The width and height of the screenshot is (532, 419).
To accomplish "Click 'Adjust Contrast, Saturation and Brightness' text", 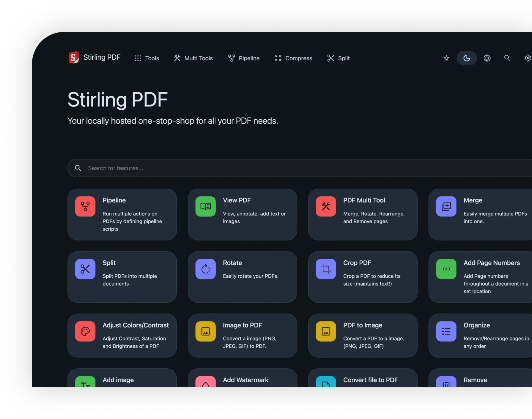I will 134,342.
